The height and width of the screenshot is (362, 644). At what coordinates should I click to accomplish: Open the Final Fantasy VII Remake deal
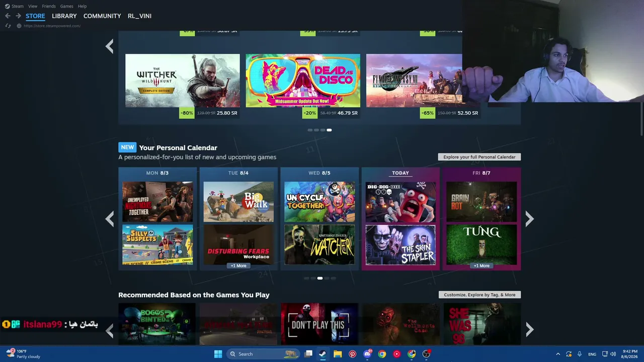pos(414,80)
